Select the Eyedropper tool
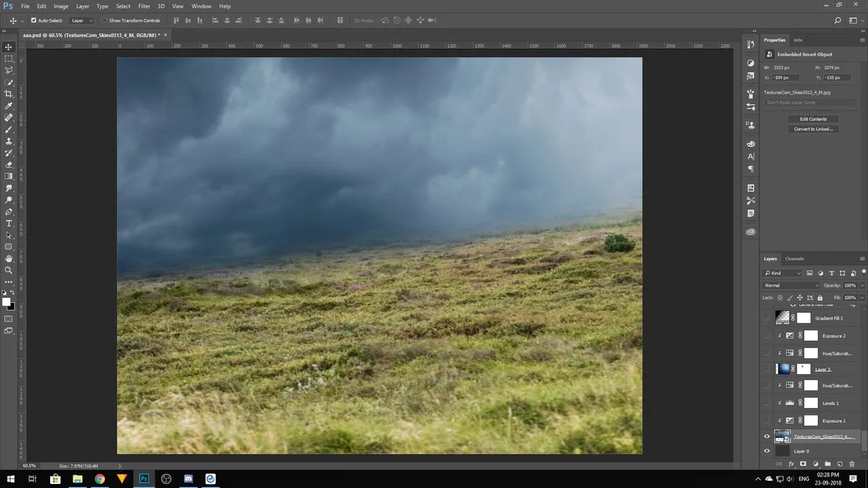 pyautogui.click(x=9, y=106)
